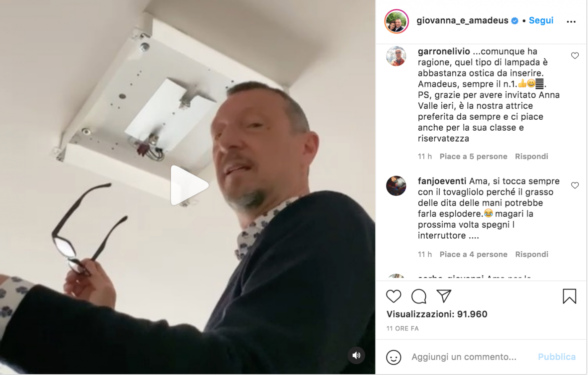View who liked: Piace a 5 persone
This screenshot has height=375, width=588.
pyautogui.click(x=473, y=156)
